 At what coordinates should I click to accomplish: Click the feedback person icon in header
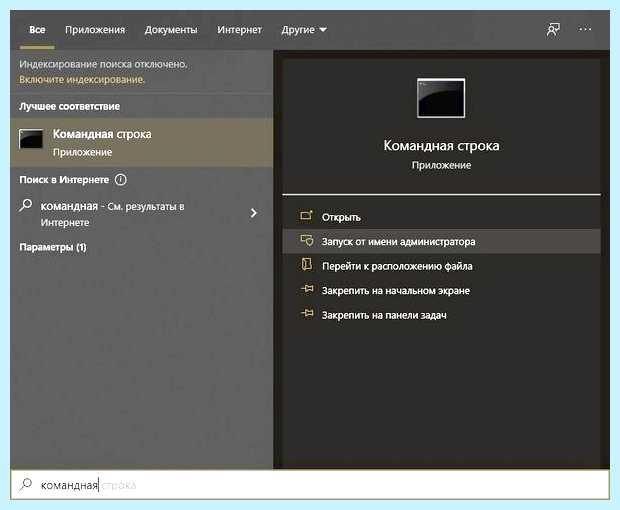(x=553, y=29)
